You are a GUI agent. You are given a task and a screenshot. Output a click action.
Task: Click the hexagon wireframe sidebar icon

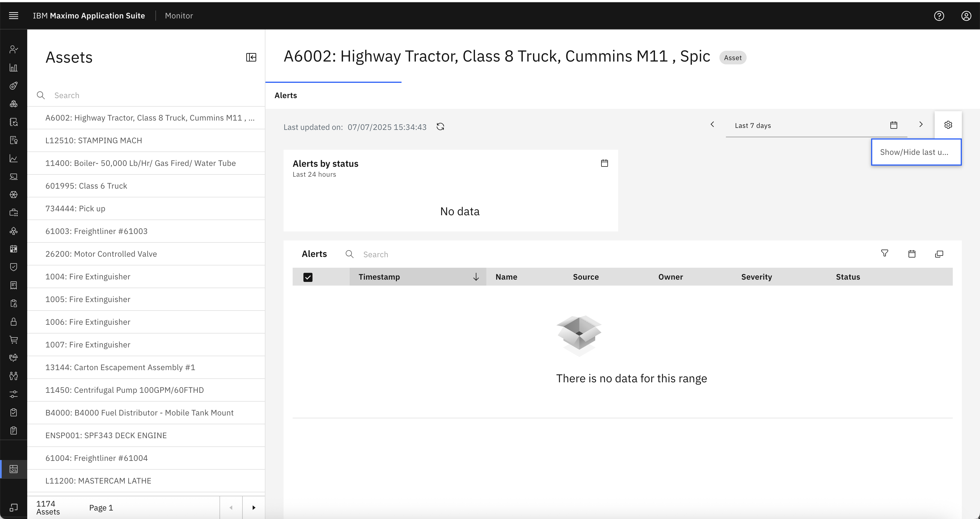pos(14,195)
